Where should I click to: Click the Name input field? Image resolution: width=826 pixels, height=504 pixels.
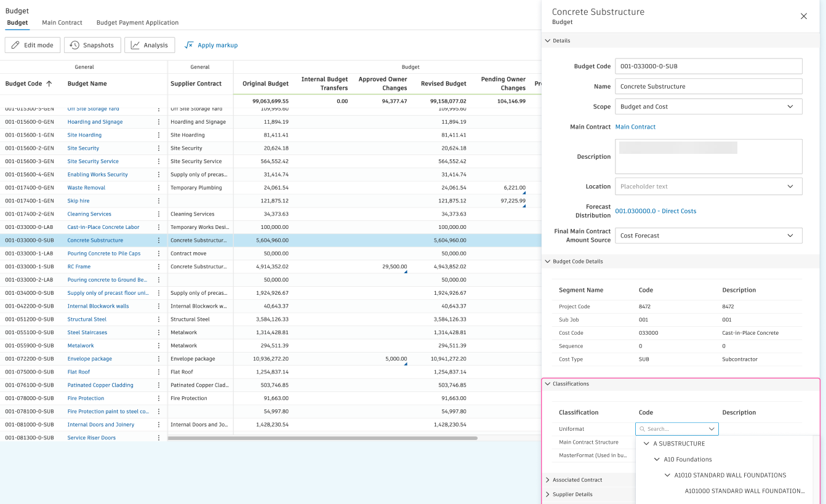(x=708, y=86)
